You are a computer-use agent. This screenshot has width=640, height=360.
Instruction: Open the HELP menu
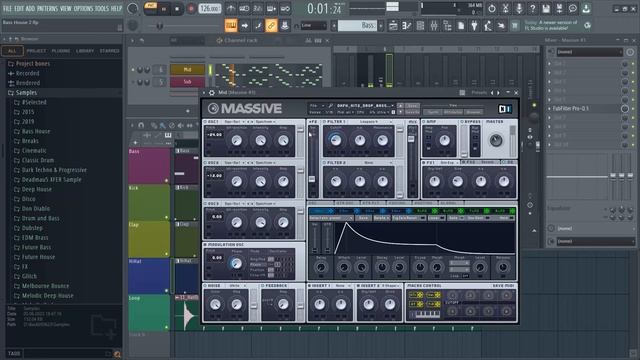(x=116, y=8)
